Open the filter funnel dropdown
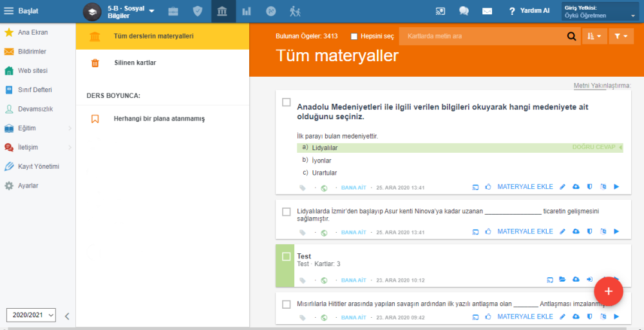Image resolution: width=644 pixels, height=330 pixels. coord(621,36)
